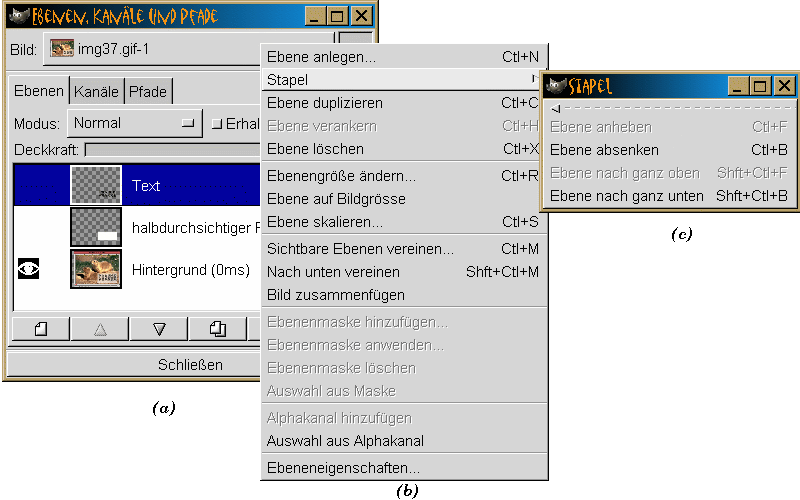Expand the Stapel submenu entry
Screen dimensions: 800x500
(404, 80)
